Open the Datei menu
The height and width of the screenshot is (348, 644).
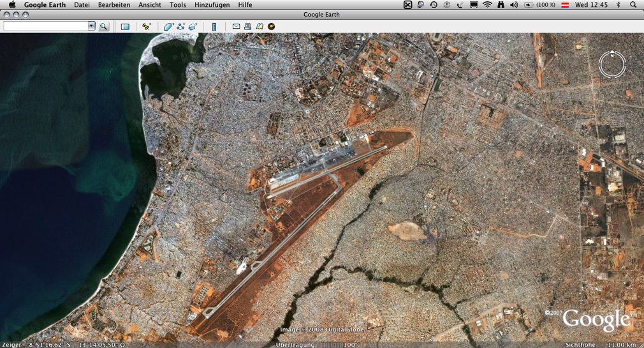pos(82,5)
